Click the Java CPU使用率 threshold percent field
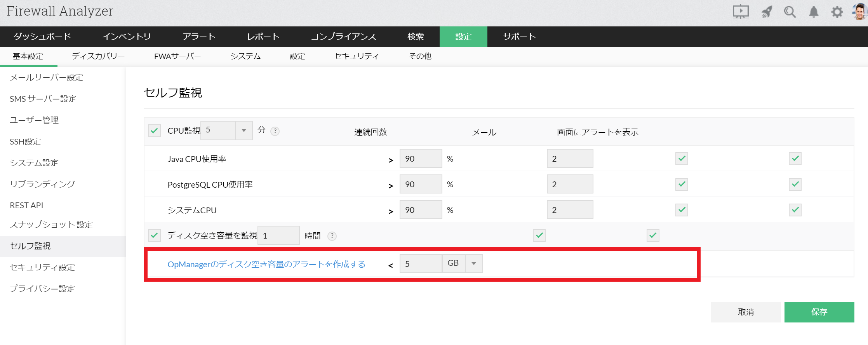Screen dimensions: 868x345 (421, 159)
